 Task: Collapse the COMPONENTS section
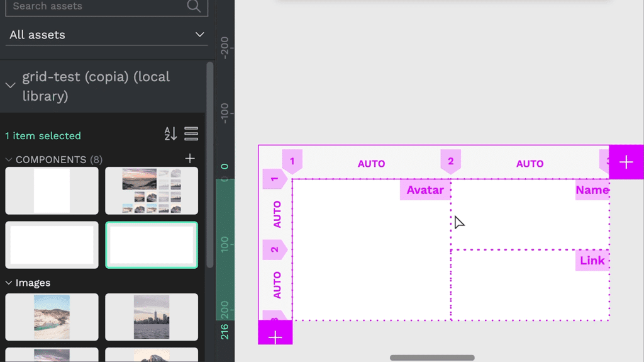[9, 160]
